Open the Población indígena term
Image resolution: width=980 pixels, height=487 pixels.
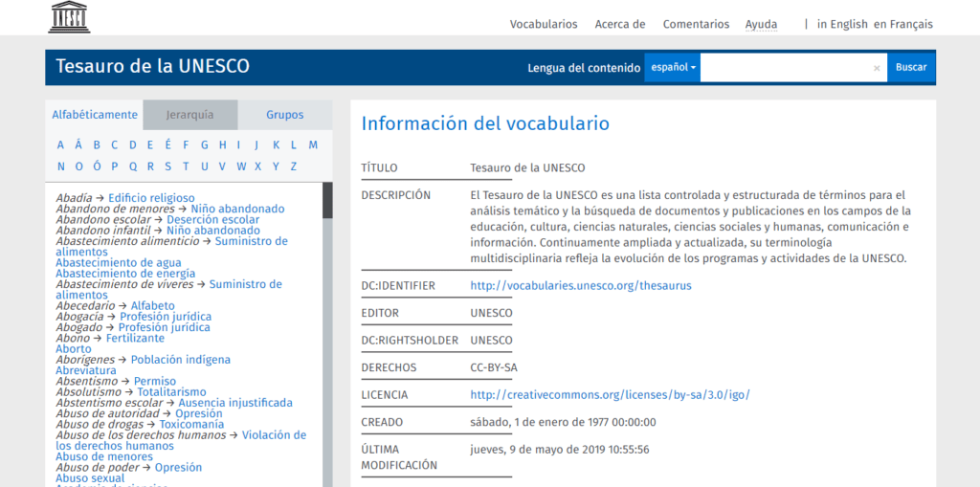(x=181, y=360)
